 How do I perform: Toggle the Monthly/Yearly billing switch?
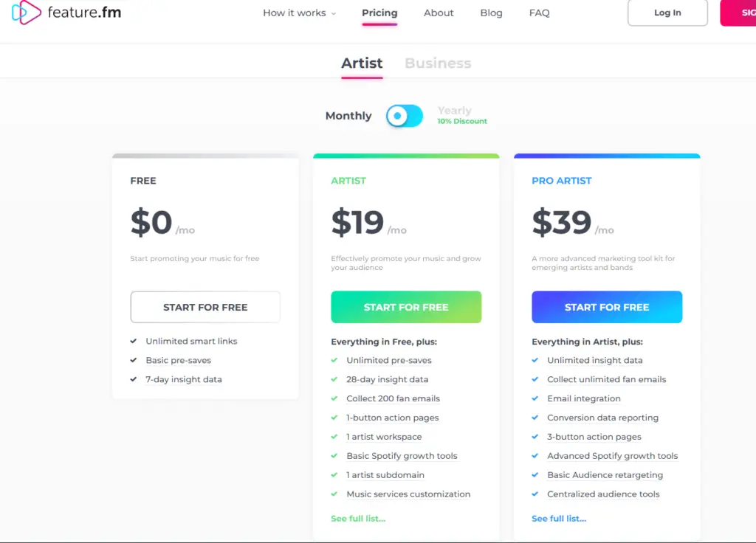[405, 116]
